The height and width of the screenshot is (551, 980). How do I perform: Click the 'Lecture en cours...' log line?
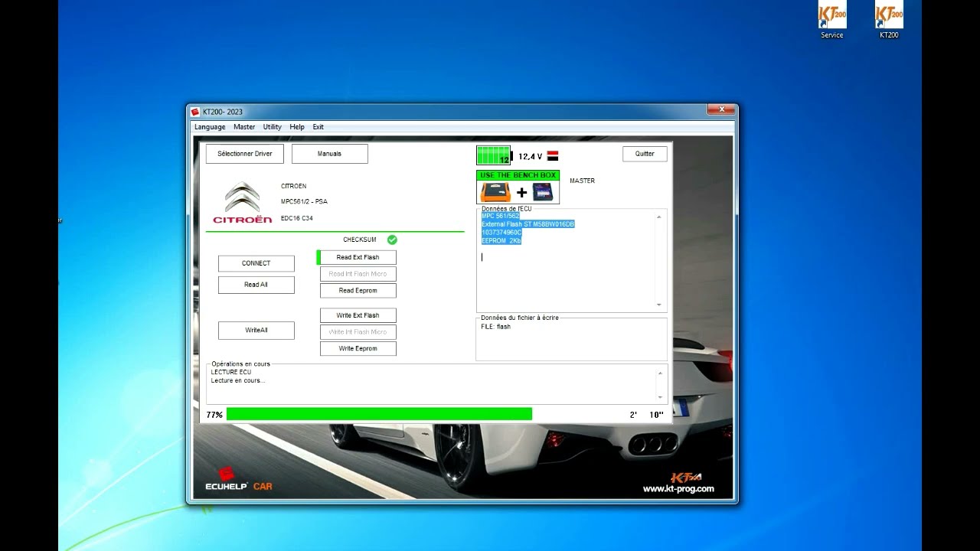(x=238, y=380)
